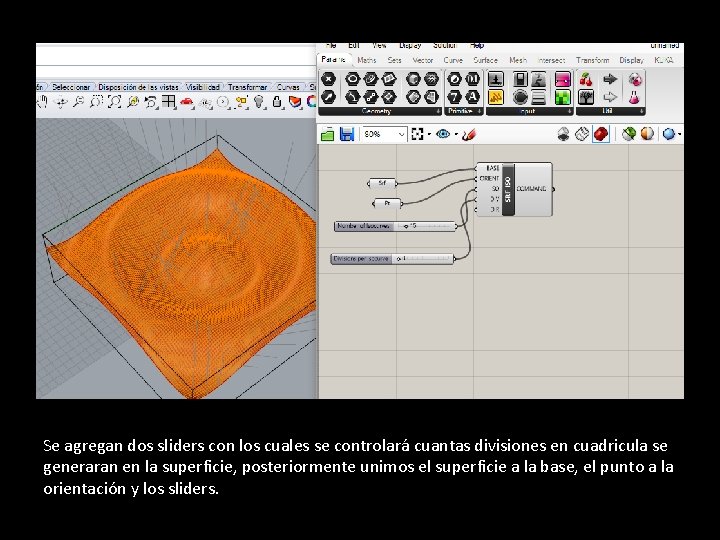Screen dimensions: 720x540
Task: Open Rhino's Visibilidad toolbar tab
Action: pyautogui.click(x=202, y=87)
